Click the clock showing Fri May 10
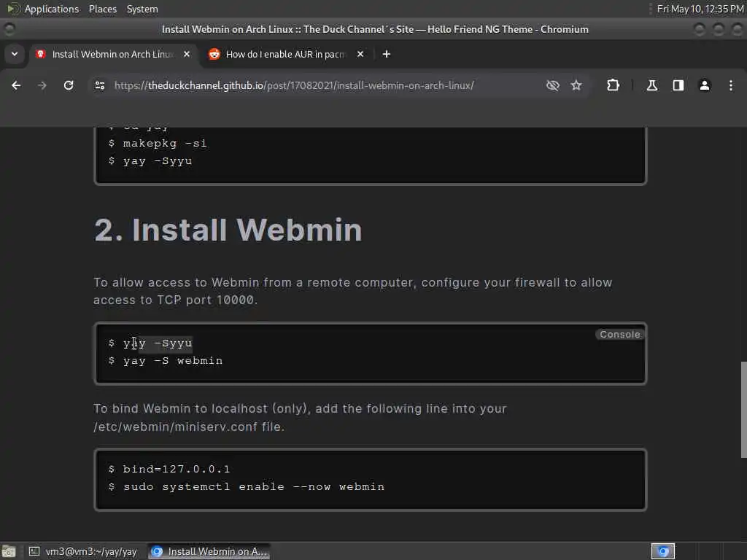This screenshot has width=747, height=560. pos(700,9)
